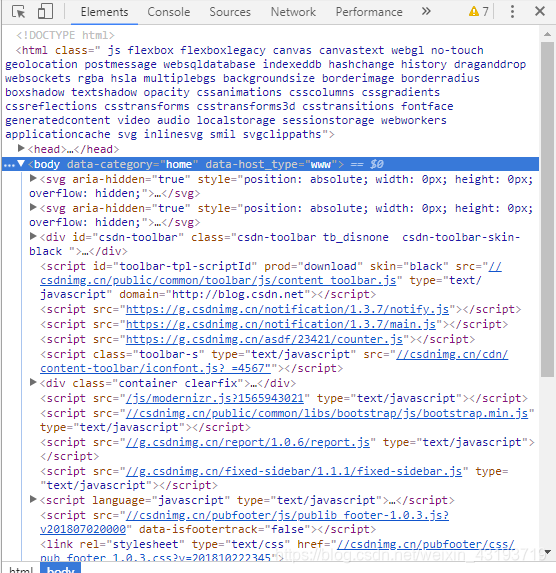Open the report.js script link
The width and height of the screenshot is (556, 573).
[248, 443]
